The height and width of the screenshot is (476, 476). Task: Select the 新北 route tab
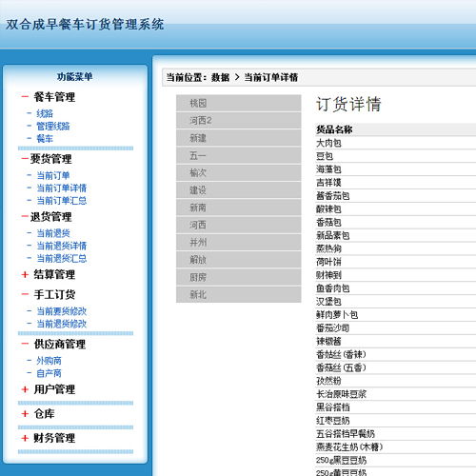point(239,295)
